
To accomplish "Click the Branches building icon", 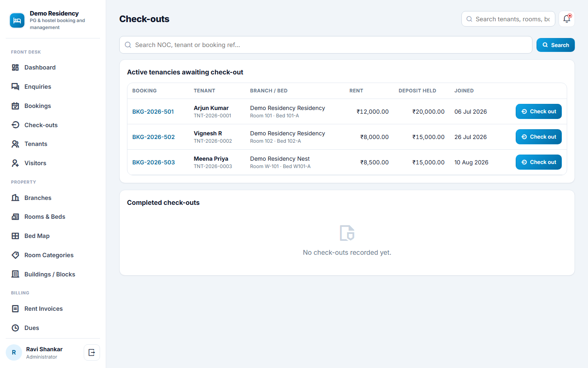I will tap(15, 198).
